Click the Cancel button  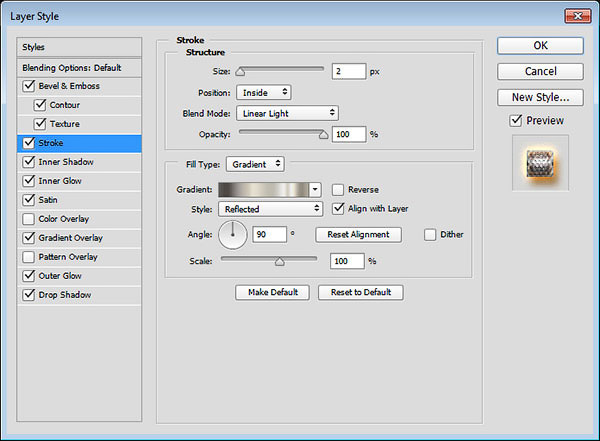coord(540,71)
